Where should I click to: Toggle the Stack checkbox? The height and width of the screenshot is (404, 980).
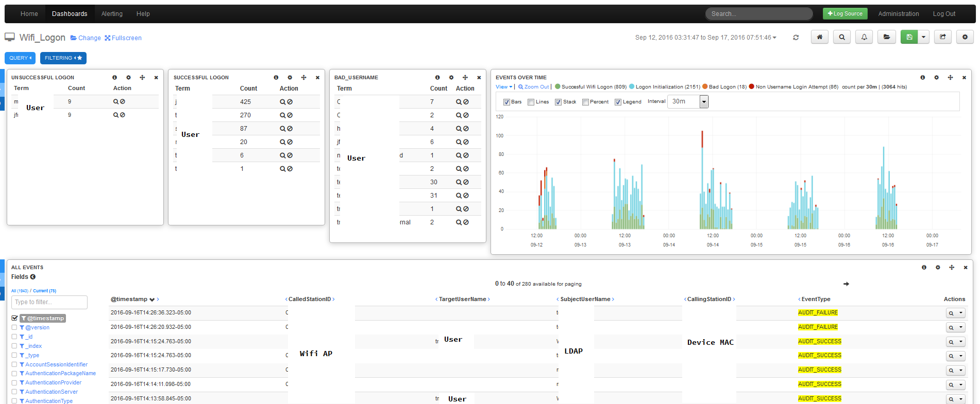click(558, 102)
